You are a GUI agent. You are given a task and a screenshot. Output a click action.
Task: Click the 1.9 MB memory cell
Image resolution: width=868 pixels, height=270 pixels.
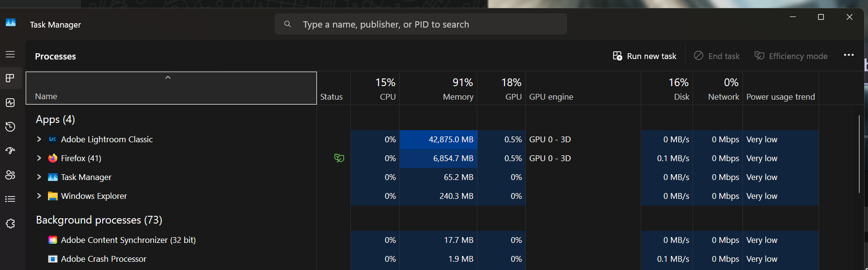(x=438, y=259)
